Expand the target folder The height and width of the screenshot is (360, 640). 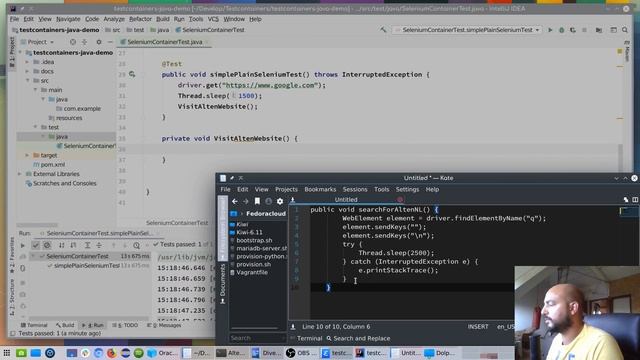click(28, 155)
